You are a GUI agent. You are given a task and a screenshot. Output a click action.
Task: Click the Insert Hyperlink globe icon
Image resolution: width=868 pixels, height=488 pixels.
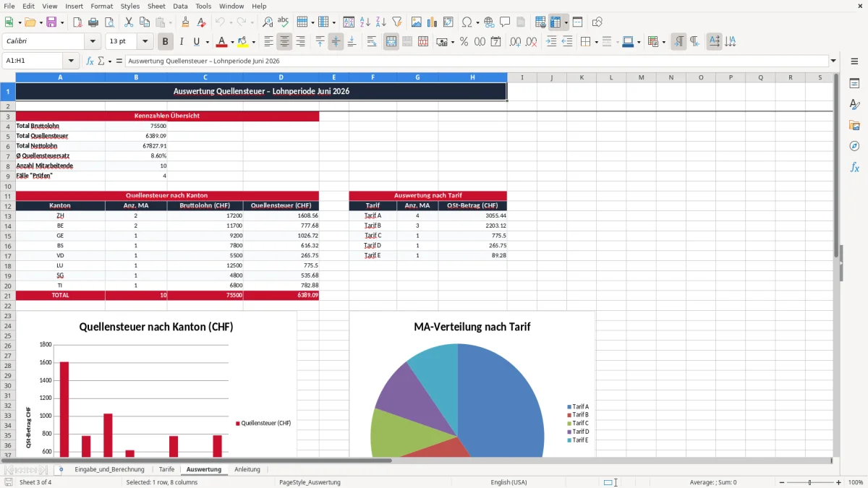pyautogui.click(x=489, y=22)
